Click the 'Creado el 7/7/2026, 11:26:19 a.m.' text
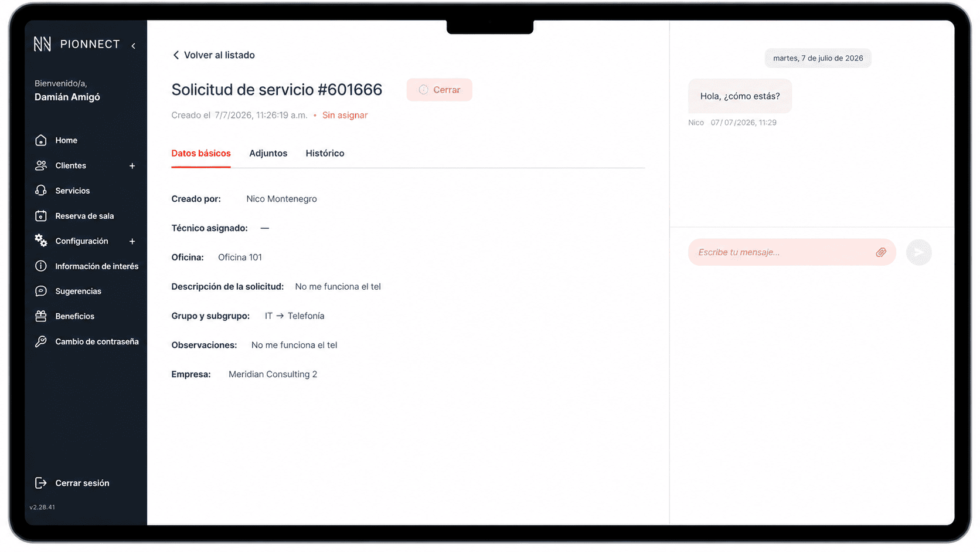Image resolution: width=980 pixels, height=552 pixels. click(239, 115)
